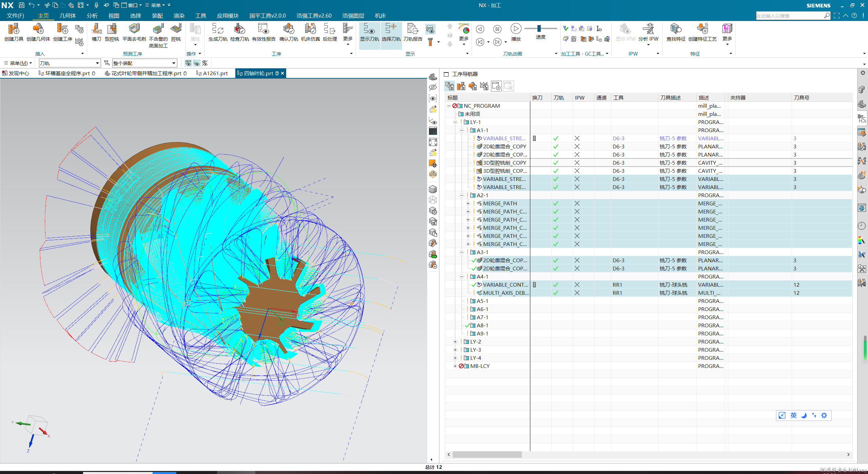
Task: Select the MERGE_PATH operation in A2-1
Action: coord(648,203)
